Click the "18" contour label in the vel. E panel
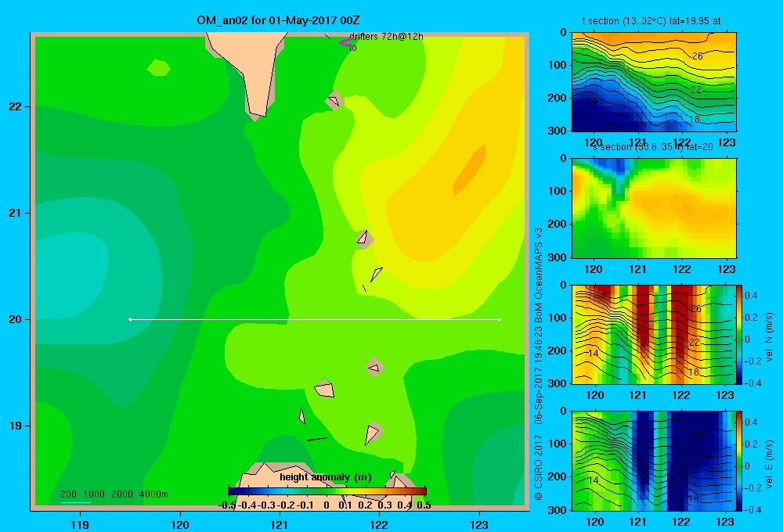This screenshot has height=532, width=783. (x=694, y=498)
